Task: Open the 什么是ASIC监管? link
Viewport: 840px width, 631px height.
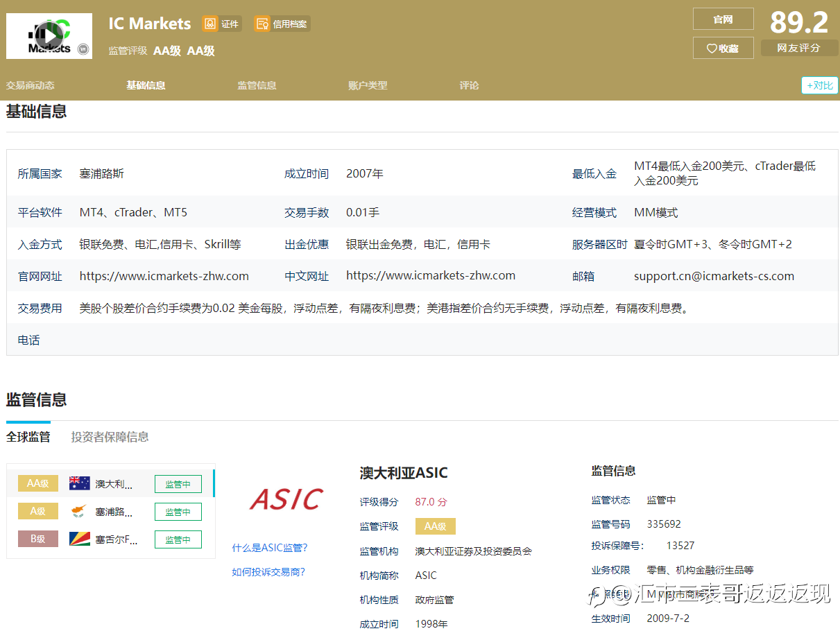Action: 270,548
